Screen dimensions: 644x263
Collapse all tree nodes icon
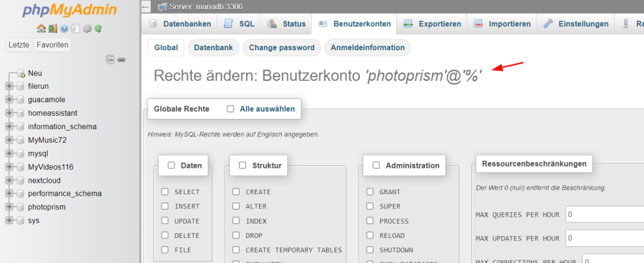coord(110,60)
